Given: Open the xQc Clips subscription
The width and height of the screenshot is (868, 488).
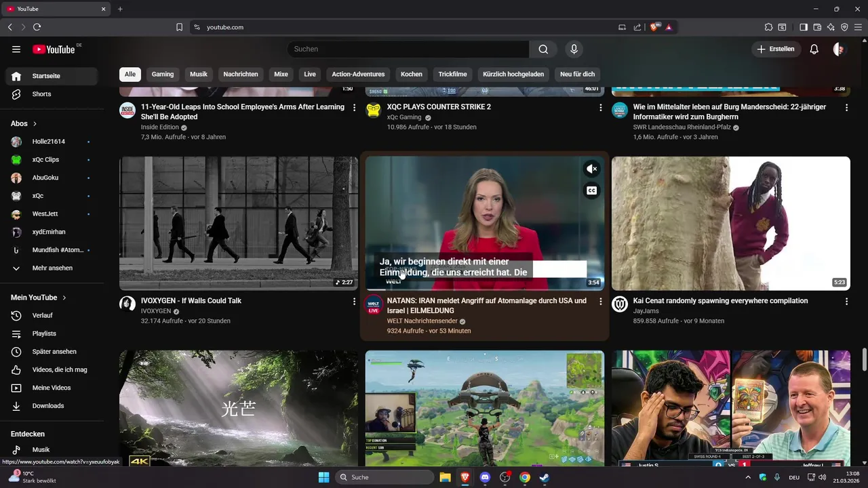Looking at the screenshot, I should click(54, 159).
